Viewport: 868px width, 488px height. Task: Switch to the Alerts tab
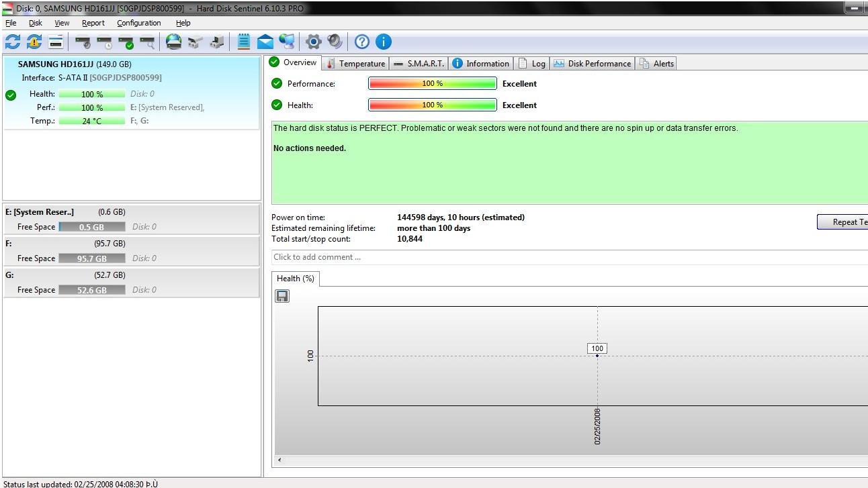(657, 64)
